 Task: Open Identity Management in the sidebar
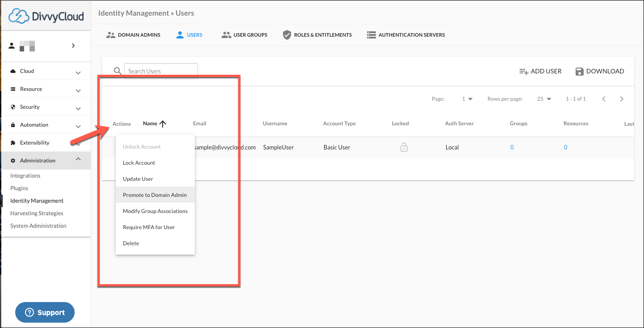pos(37,201)
